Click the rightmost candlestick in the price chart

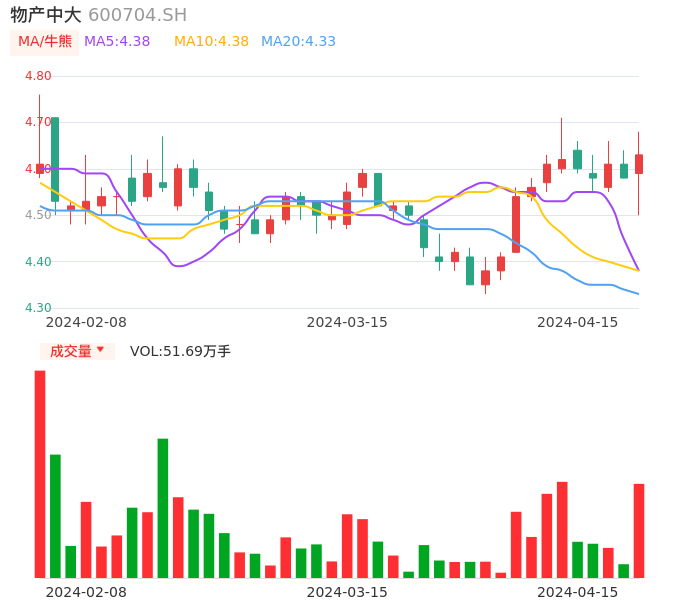tap(639, 164)
